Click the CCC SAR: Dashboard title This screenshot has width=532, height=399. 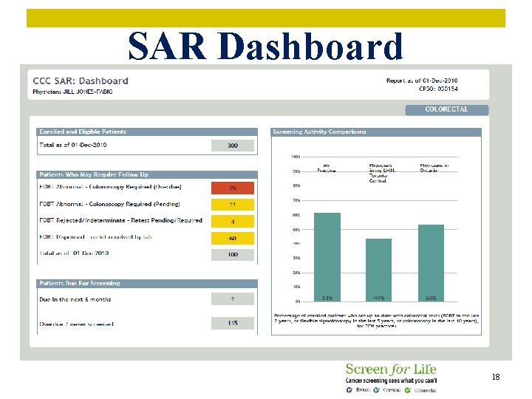(x=81, y=81)
